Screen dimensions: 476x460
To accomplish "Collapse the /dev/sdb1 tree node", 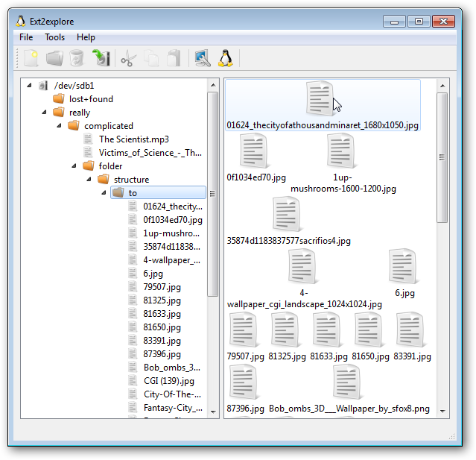I will pyautogui.click(x=29, y=86).
